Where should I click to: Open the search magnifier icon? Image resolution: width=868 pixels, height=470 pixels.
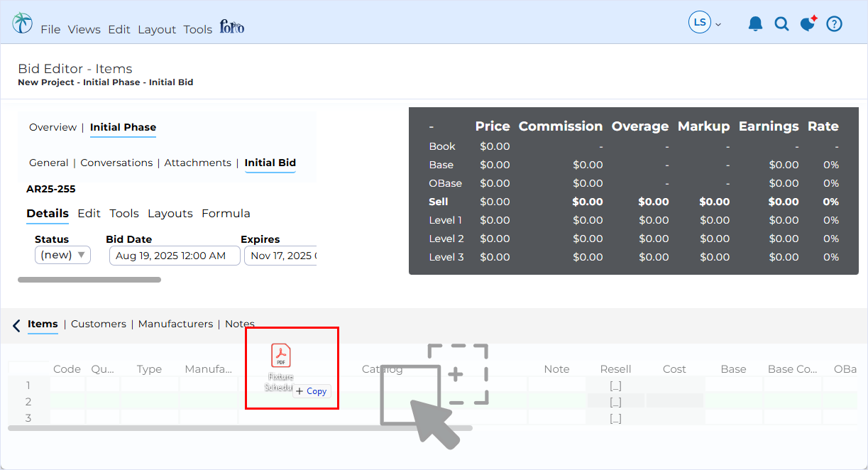(x=781, y=23)
